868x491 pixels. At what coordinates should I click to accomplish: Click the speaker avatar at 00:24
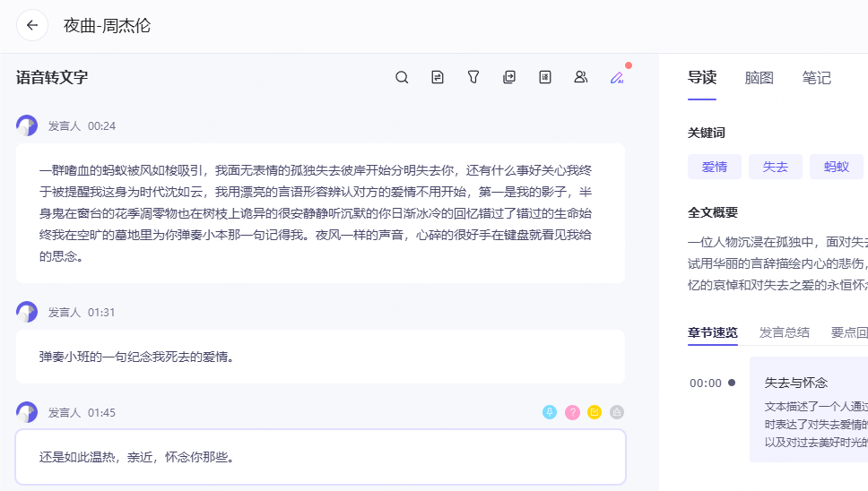(x=27, y=125)
